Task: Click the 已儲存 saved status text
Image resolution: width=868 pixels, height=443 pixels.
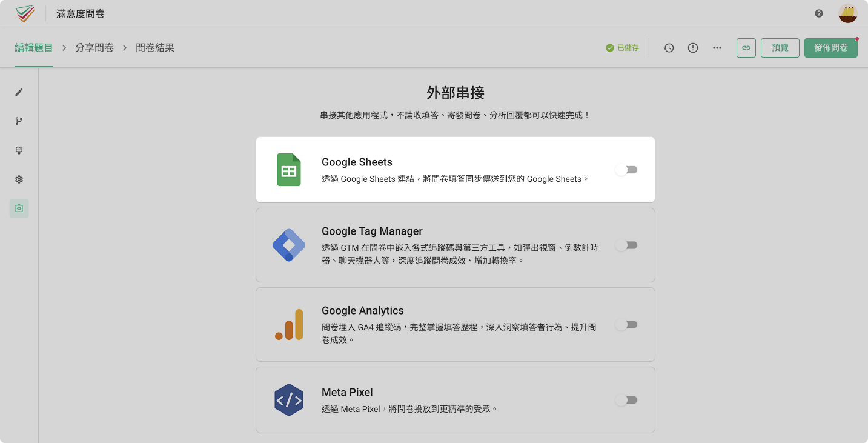Action: (628, 48)
